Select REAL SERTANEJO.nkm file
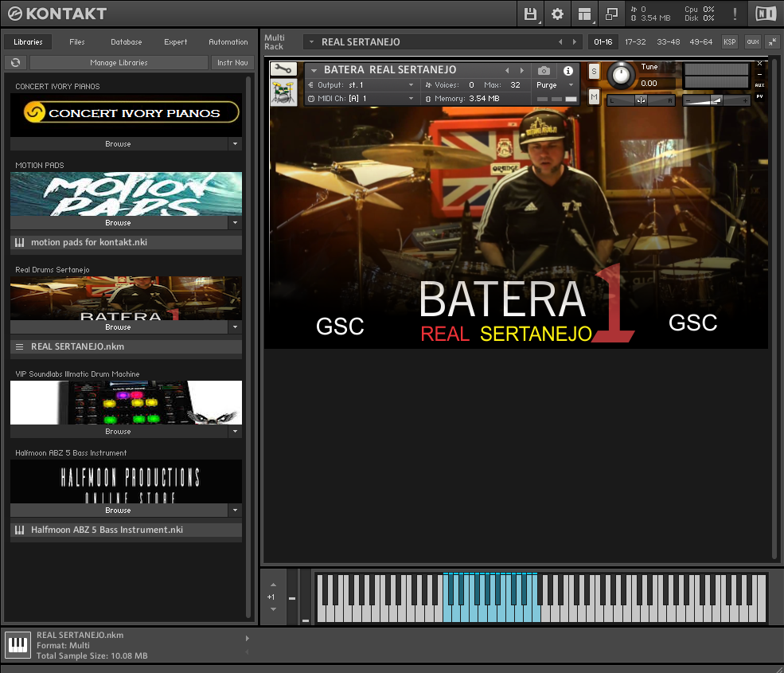The image size is (784, 673). [126, 346]
